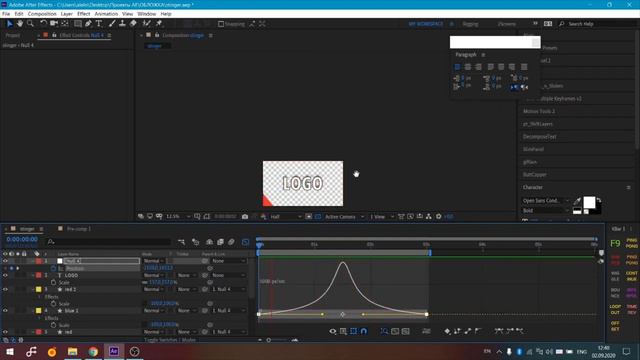
Task: Click the composition mini-flowchart icon in timeline
Action: pos(182,242)
